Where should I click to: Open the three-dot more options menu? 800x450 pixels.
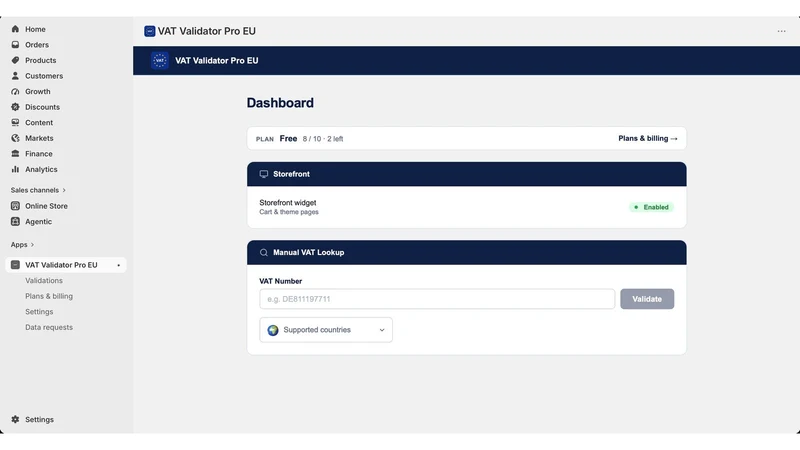781,31
